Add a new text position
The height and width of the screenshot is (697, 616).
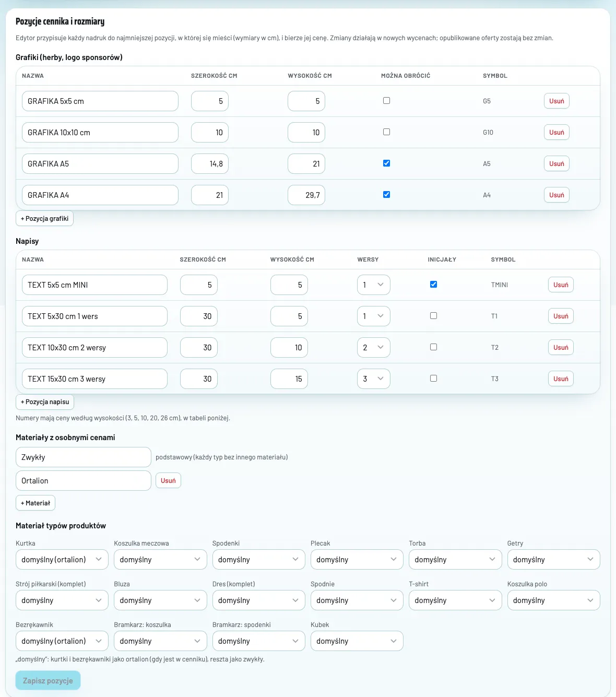[x=45, y=402]
